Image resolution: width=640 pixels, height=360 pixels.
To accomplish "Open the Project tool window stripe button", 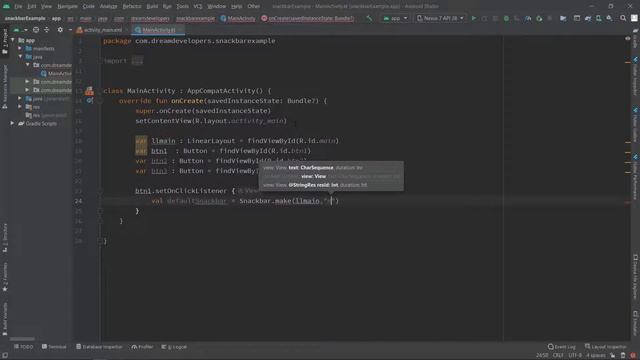I will [5, 41].
